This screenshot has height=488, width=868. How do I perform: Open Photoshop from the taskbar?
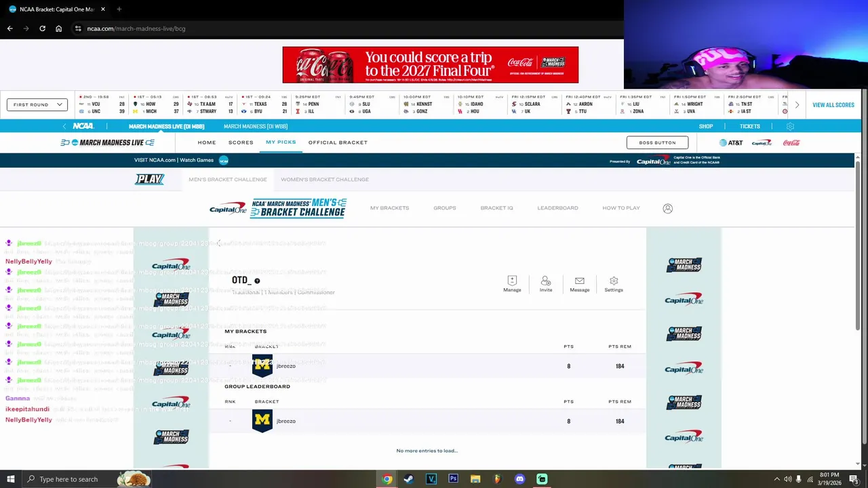(x=453, y=479)
